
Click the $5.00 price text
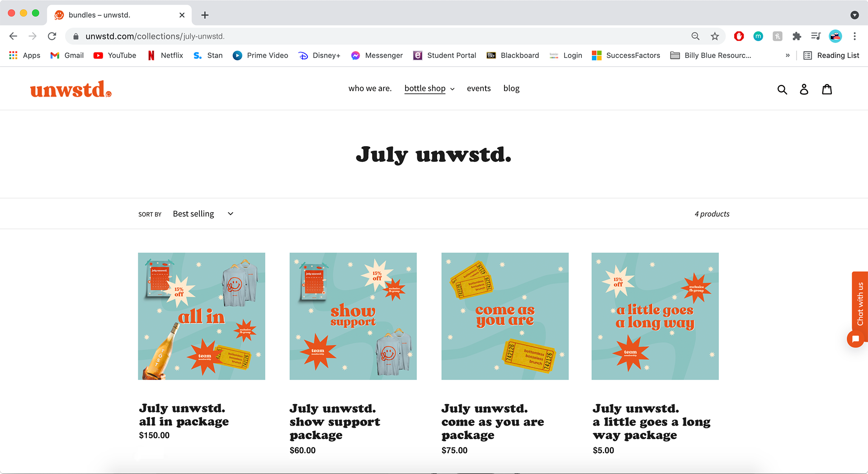pyautogui.click(x=604, y=450)
